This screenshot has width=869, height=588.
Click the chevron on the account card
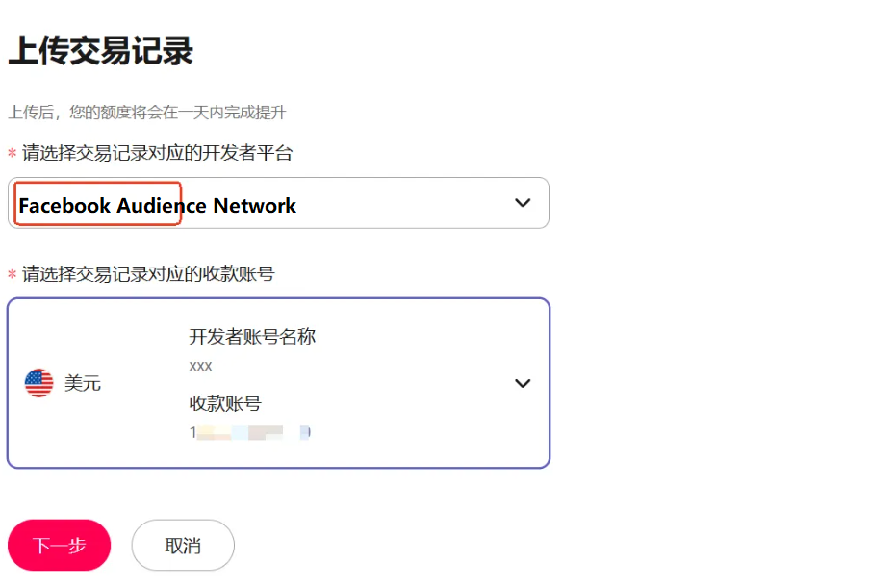(x=523, y=383)
